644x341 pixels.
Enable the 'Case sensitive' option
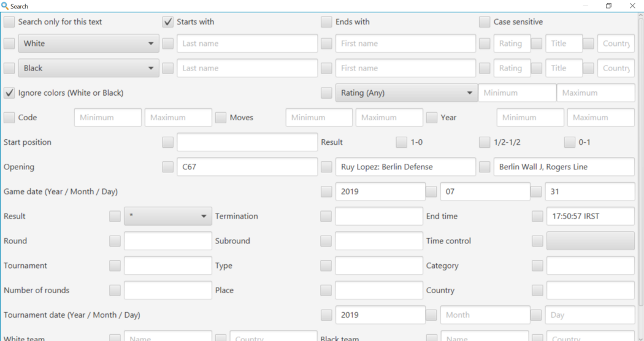pyautogui.click(x=485, y=22)
